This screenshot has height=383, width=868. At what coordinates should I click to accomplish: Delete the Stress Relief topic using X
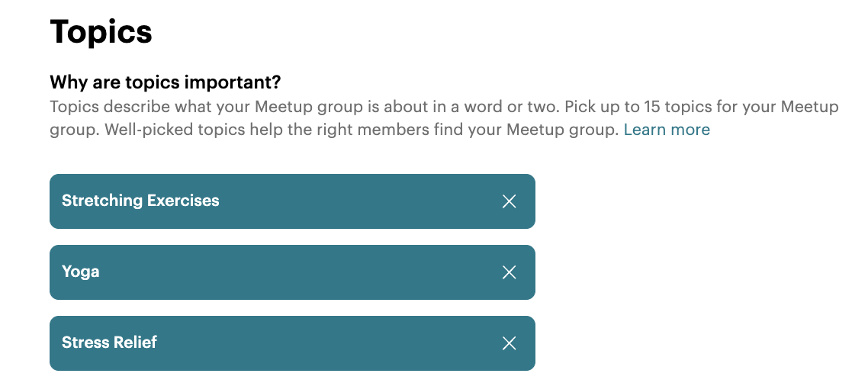tap(510, 343)
